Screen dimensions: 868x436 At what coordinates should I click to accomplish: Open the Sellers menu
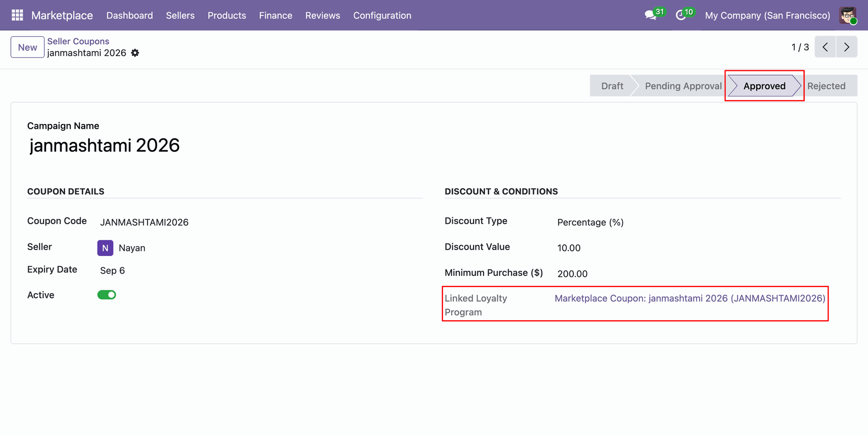tap(180, 15)
